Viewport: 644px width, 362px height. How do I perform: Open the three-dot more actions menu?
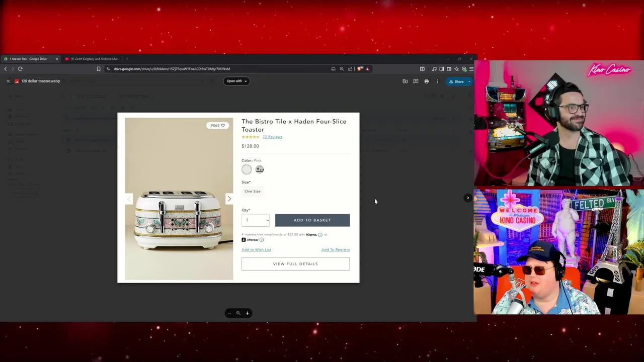pyautogui.click(x=437, y=81)
